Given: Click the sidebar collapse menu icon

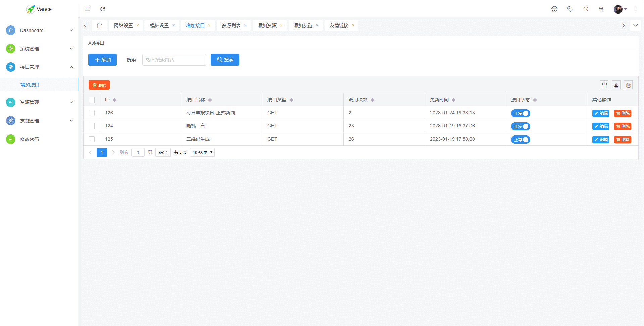Looking at the screenshot, I should pos(87,9).
